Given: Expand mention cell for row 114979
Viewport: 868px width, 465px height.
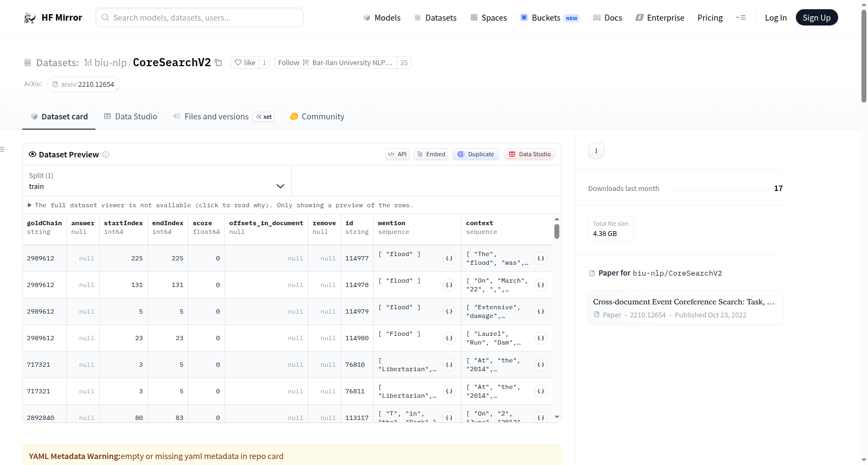Looking at the screenshot, I should click(449, 311).
